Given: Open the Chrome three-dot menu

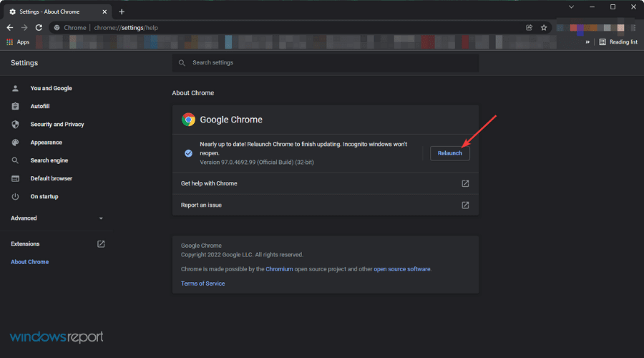Looking at the screenshot, I should coord(634,27).
